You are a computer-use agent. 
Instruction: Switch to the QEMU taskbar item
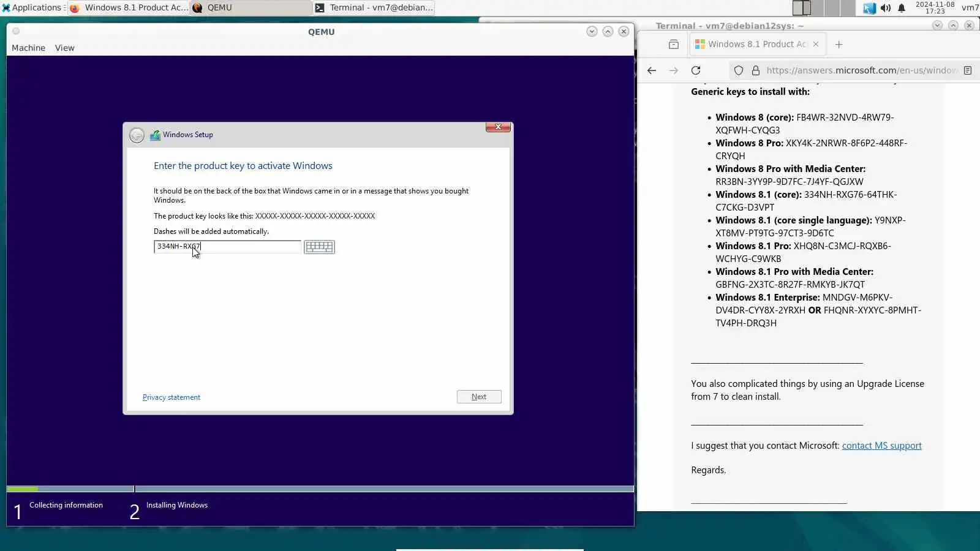point(251,7)
